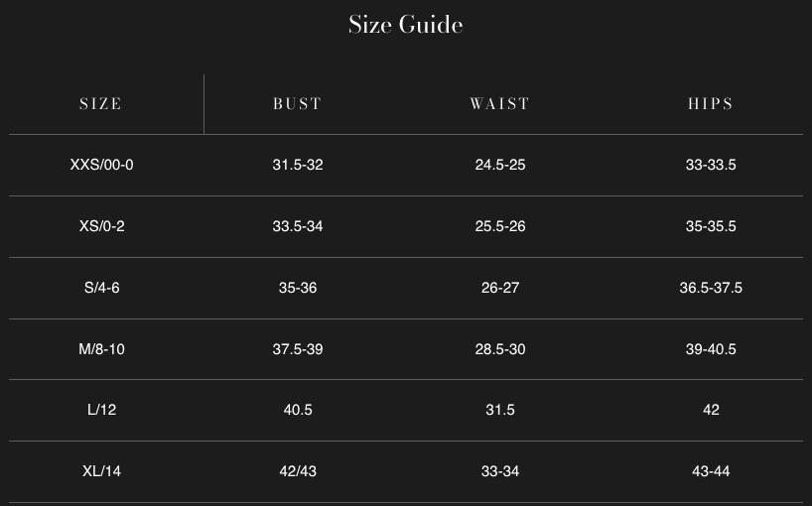Viewport: 812px width, 506px height.
Task: Click the Size Guide heading
Action: [x=405, y=25]
